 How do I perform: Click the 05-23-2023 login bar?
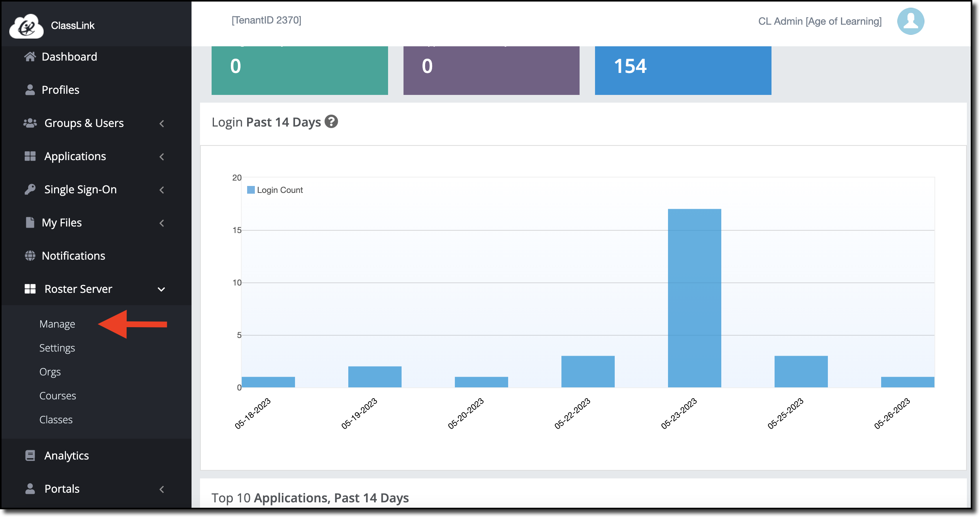[x=694, y=298]
